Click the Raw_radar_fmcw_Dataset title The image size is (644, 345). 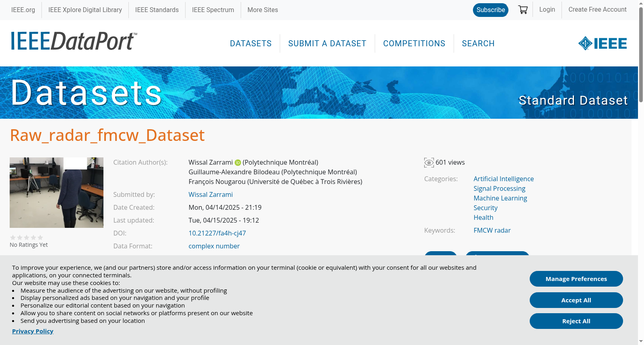coord(107,135)
